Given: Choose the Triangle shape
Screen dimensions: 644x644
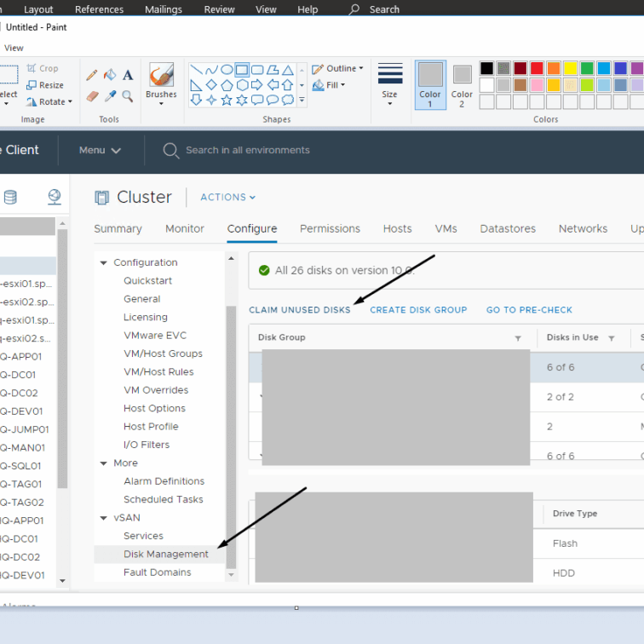Looking at the screenshot, I should tap(288, 69).
